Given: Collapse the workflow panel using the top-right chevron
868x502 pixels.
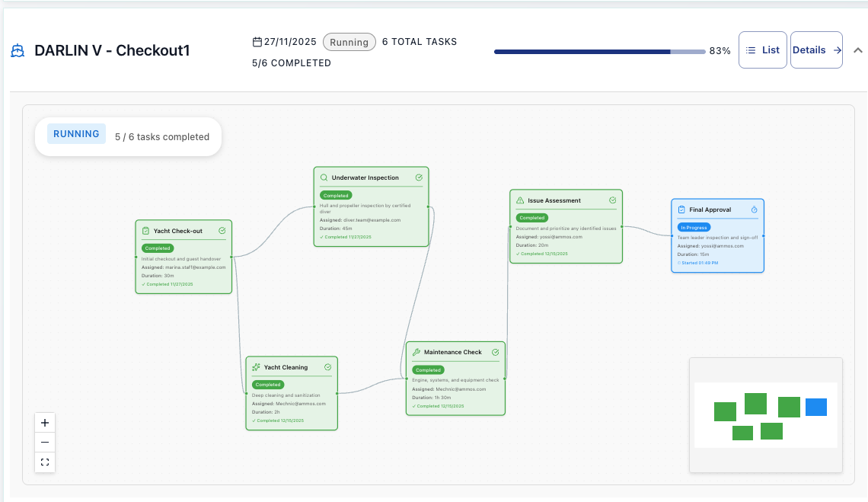Looking at the screenshot, I should tap(857, 50).
